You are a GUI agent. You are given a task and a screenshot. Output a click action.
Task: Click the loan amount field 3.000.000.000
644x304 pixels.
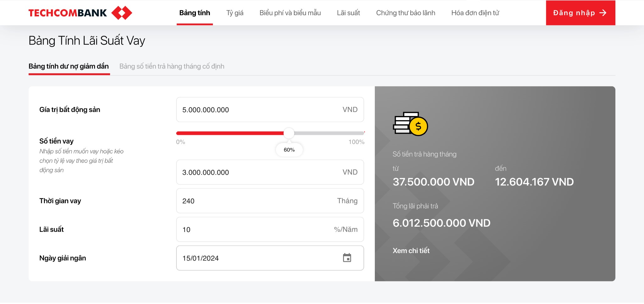(270, 172)
